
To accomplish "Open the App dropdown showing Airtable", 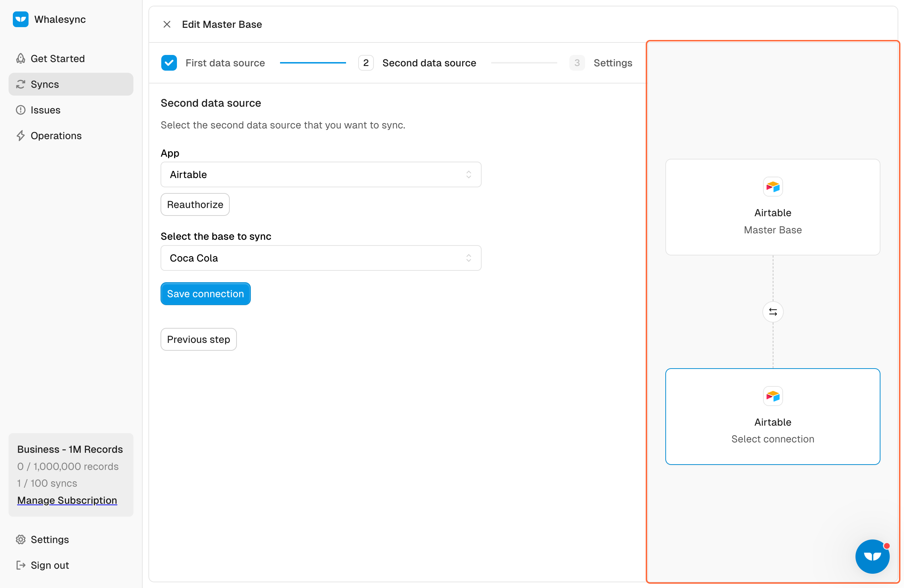I will [x=320, y=175].
